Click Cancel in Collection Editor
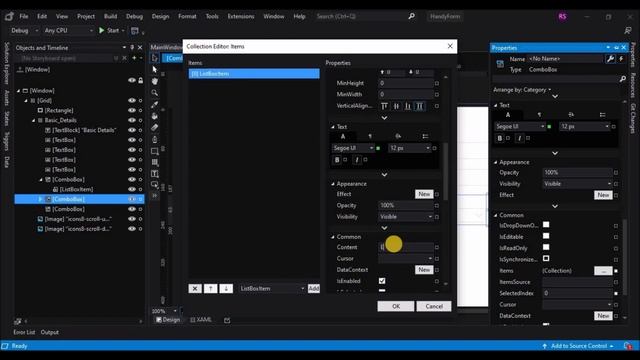The image size is (640, 360). coord(434,307)
